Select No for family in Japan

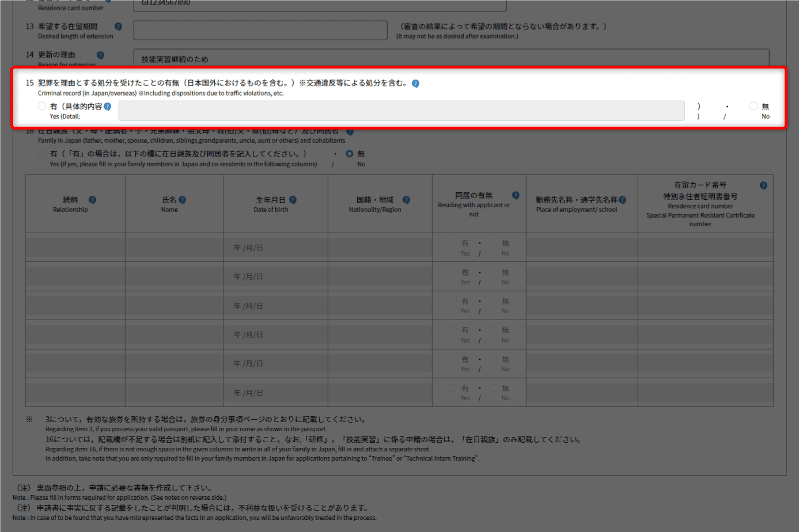(x=349, y=154)
